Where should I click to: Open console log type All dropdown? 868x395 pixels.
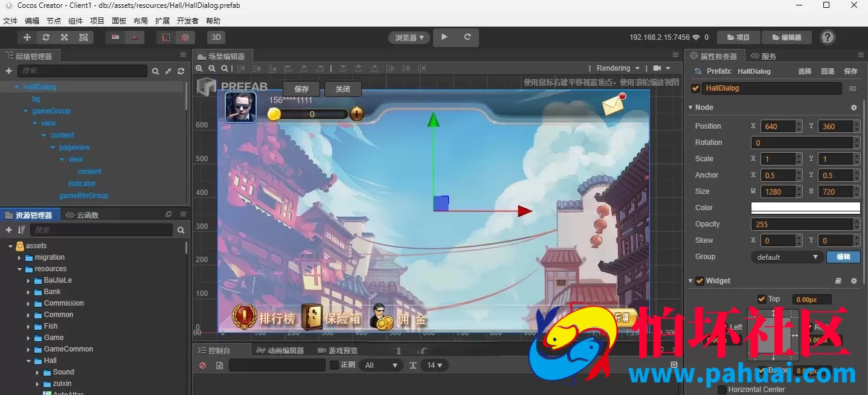(x=381, y=365)
